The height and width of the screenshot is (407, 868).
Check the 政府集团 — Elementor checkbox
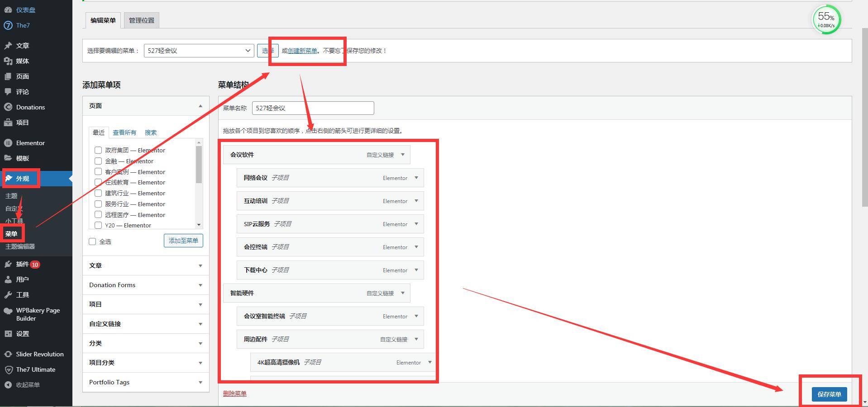click(x=98, y=150)
